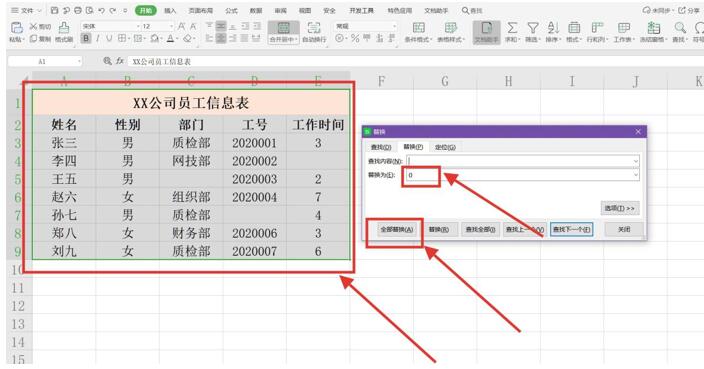Click the Document Assistant (文档助手) ribbon icon
This screenshot has height=369, width=704.
(x=487, y=32)
